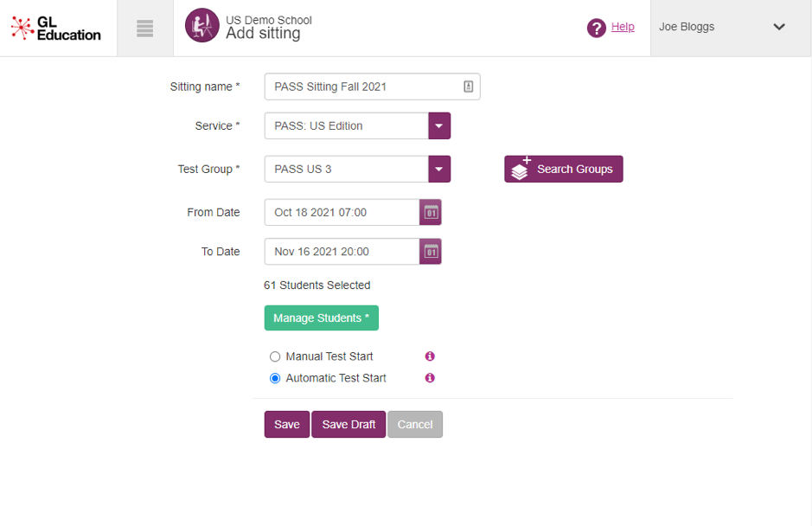Click the 'Sitting name *' label
Screen dimensions: 812x526
tap(205, 87)
